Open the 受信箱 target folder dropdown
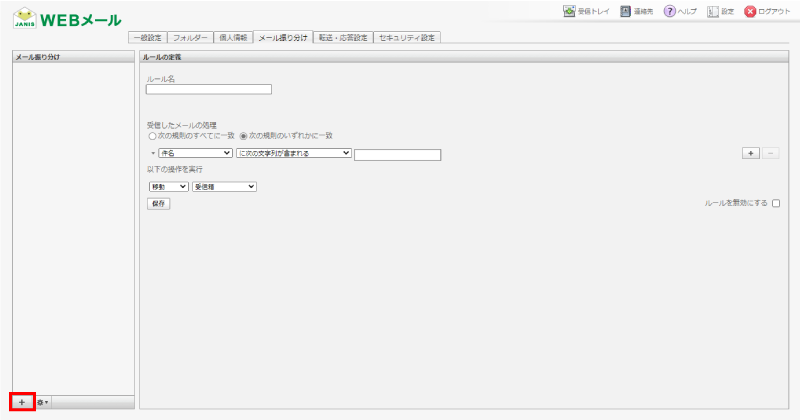The image size is (800, 420). coord(224,186)
